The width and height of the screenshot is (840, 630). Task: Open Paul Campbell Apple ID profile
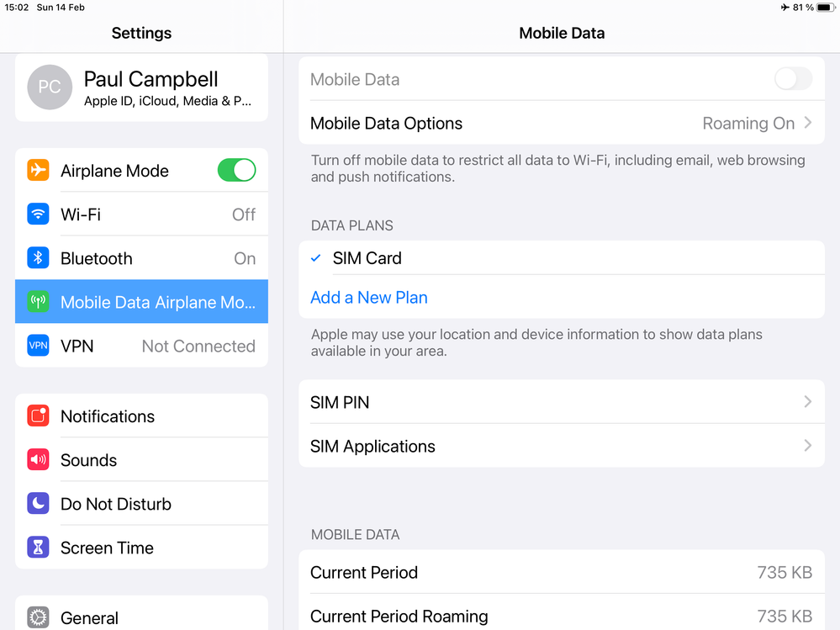[168, 88]
